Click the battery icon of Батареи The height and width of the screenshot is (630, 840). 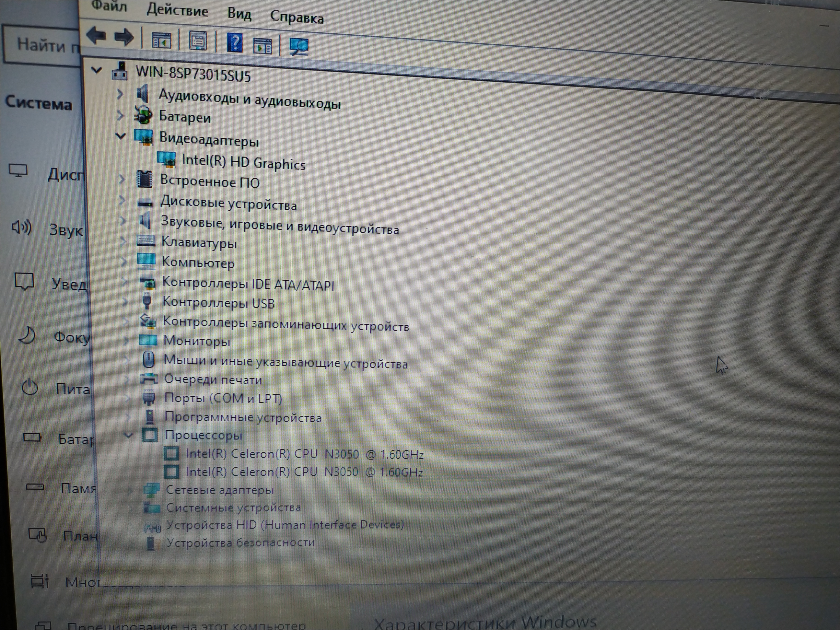pyautogui.click(x=143, y=115)
